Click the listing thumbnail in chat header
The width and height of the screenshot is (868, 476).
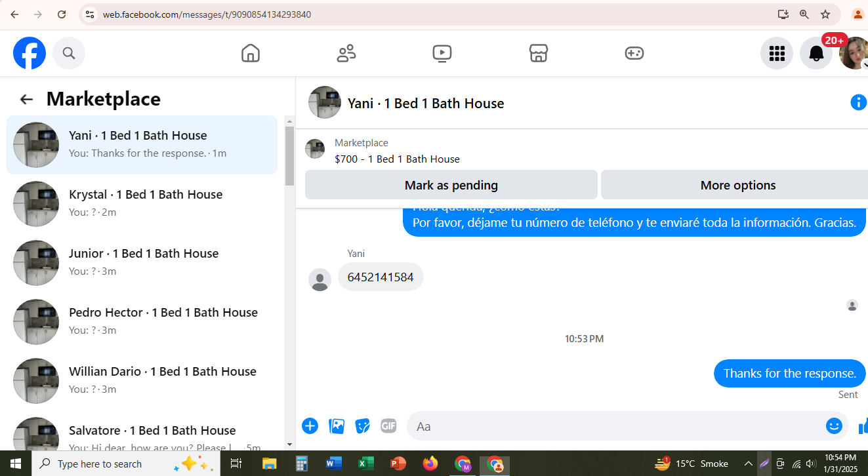coord(325,102)
